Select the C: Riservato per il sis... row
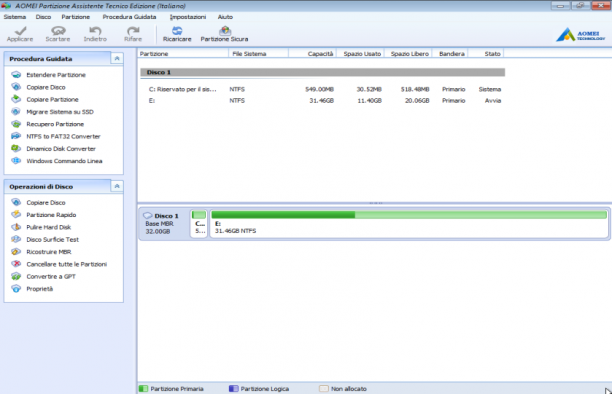This screenshot has width=612, height=394. point(322,89)
